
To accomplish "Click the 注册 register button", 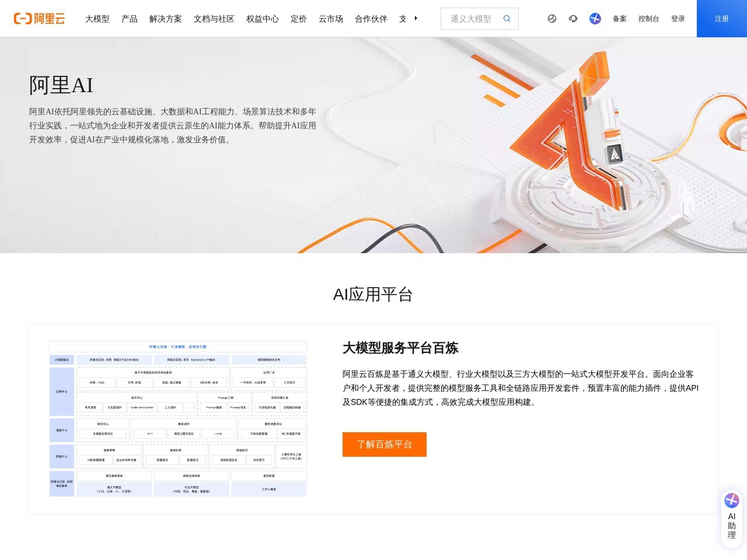I will (x=721, y=18).
